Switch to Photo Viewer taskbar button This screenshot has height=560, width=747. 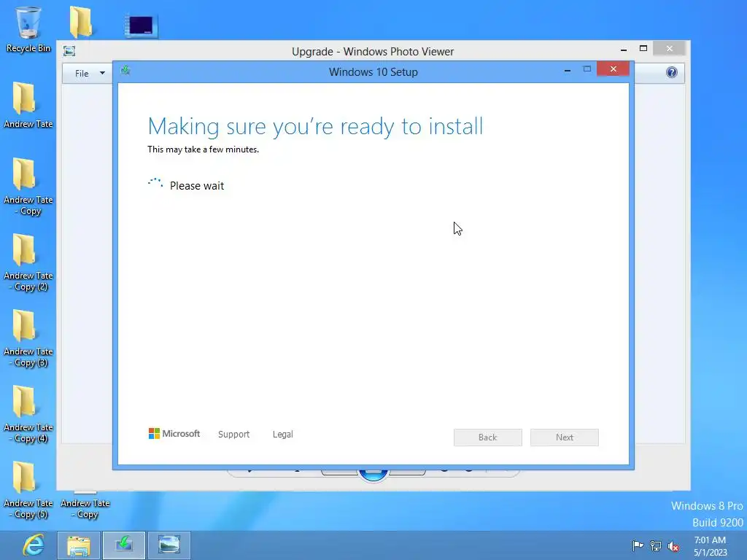point(169,545)
